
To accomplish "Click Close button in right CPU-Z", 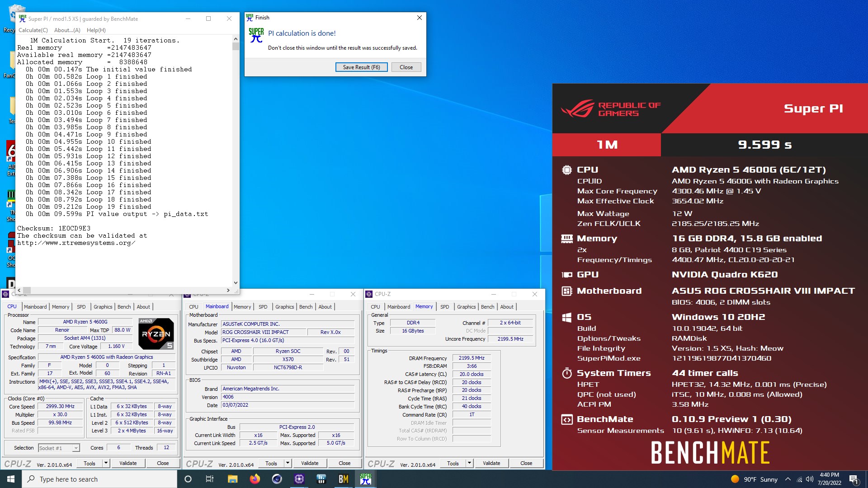I will click(x=526, y=463).
